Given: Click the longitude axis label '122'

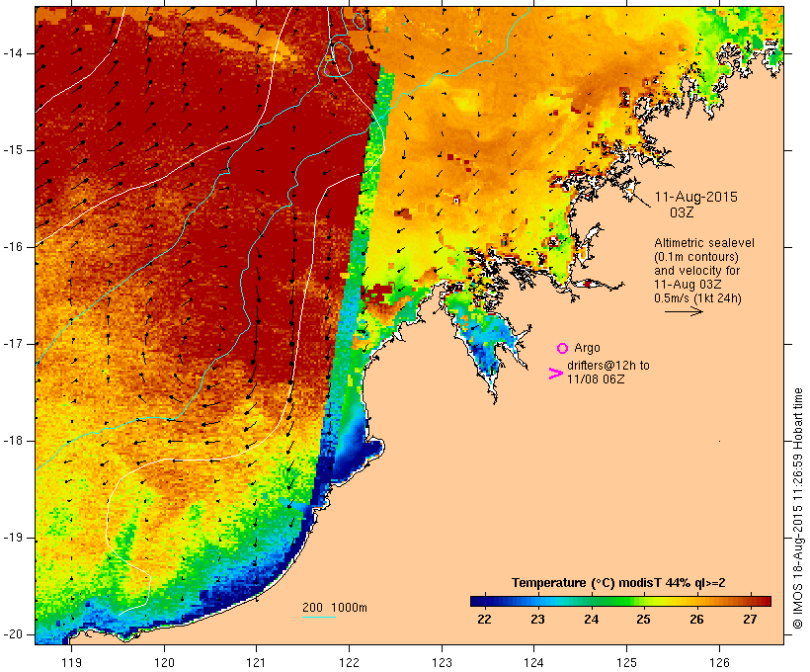Looking at the screenshot, I should [350, 663].
